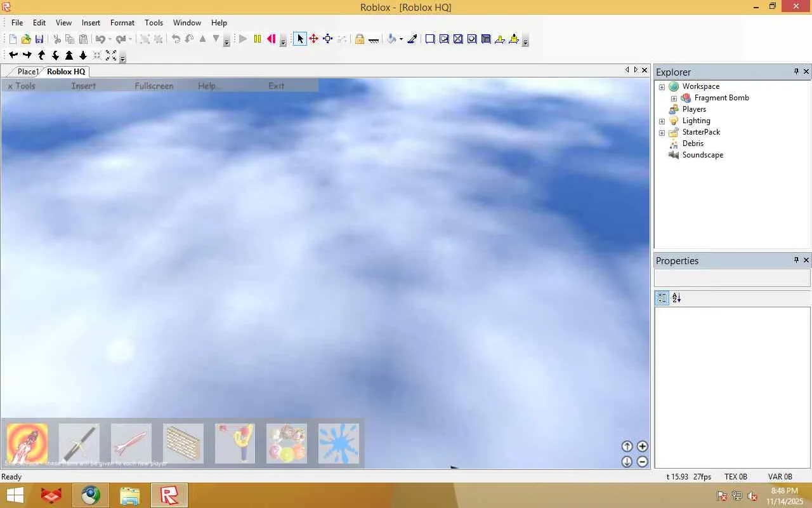
Task: Open the Windows Start button
Action: [15, 495]
